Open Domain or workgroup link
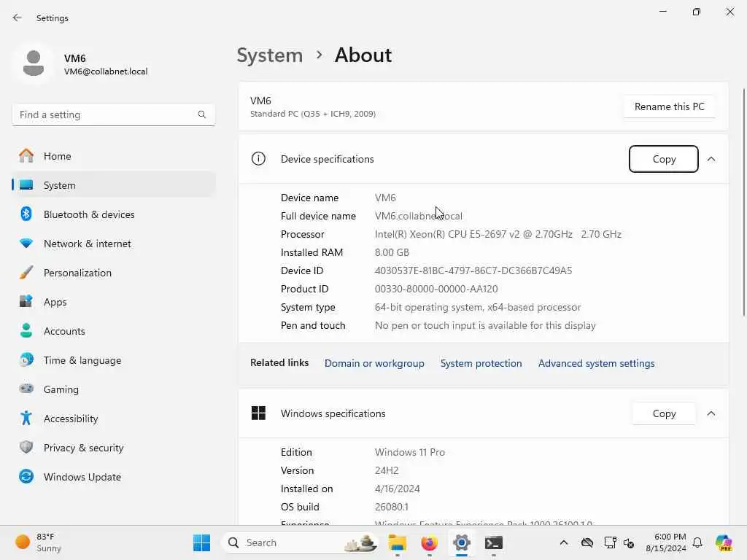Image resolution: width=747 pixels, height=560 pixels. 374,363
